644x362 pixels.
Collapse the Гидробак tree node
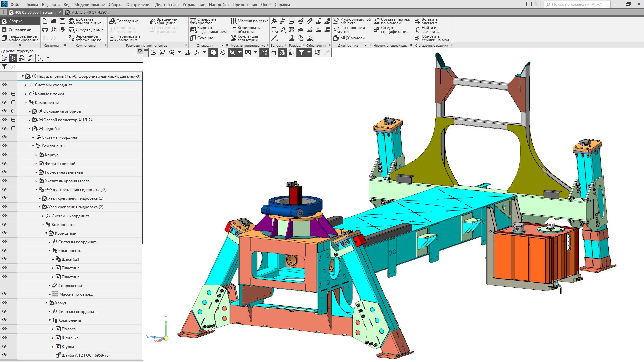[x=30, y=129]
